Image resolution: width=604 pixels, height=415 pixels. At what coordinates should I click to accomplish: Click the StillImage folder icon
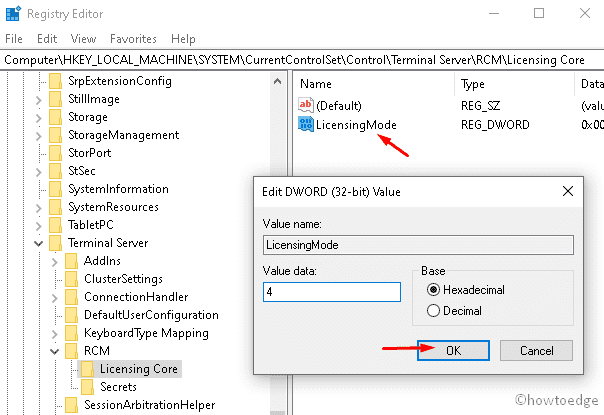coord(54,99)
